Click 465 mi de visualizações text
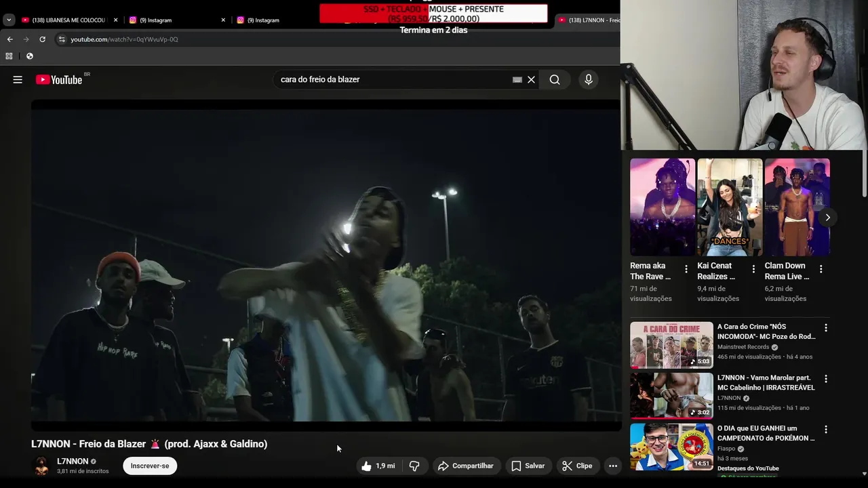This screenshot has width=868, height=488. pos(749,357)
